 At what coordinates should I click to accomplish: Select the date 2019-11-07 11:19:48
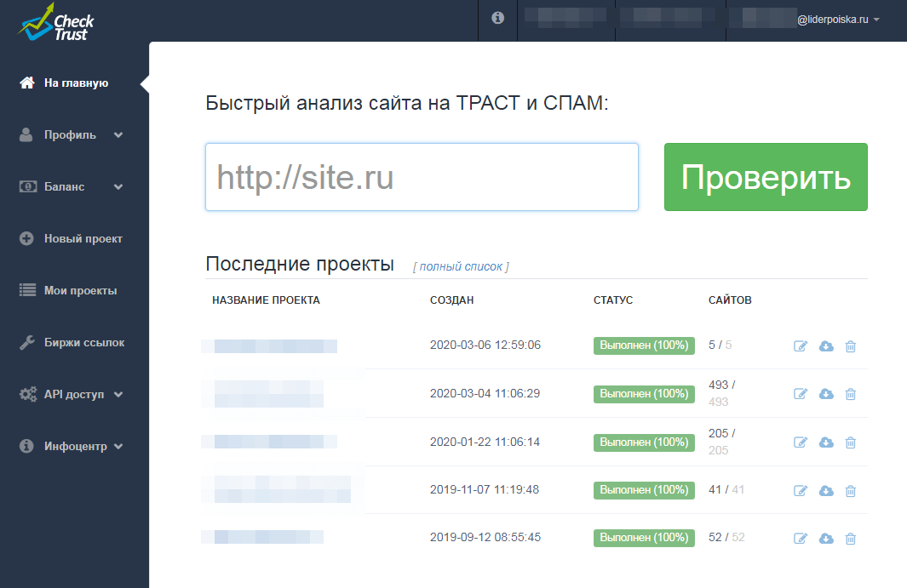pyautogui.click(x=484, y=489)
